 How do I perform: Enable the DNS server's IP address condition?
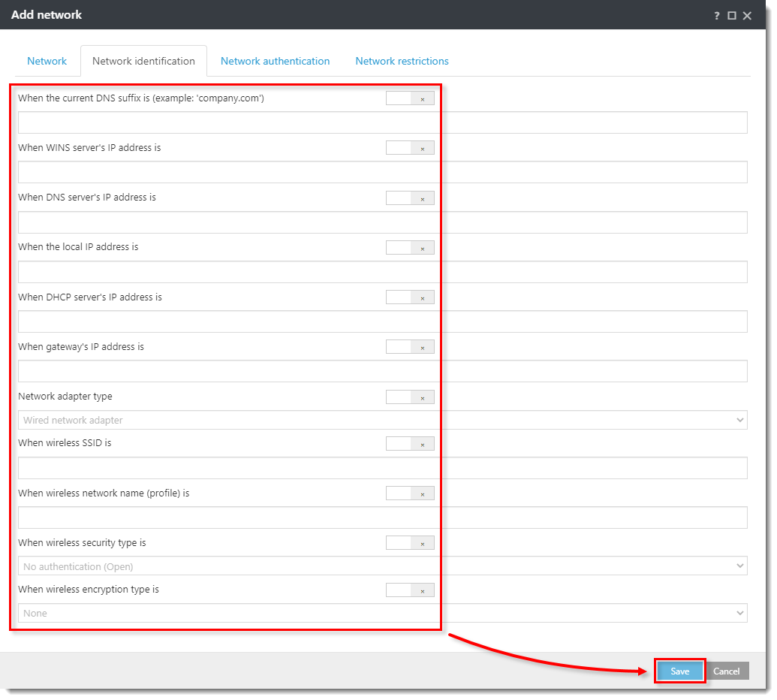(x=410, y=198)
